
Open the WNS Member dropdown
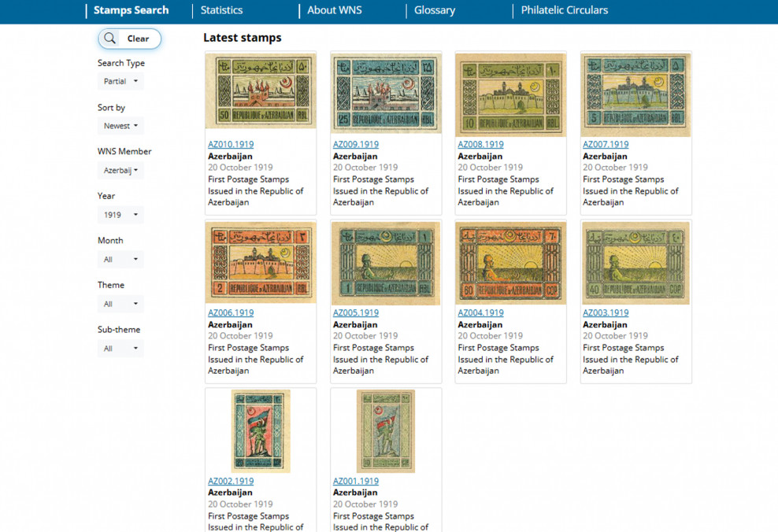[120, 171]
